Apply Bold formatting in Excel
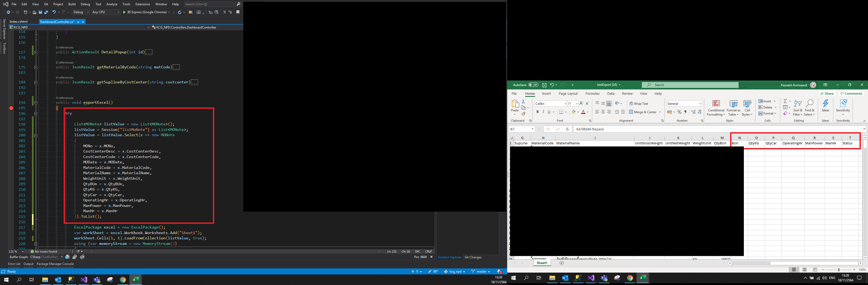 pos(538,112)
